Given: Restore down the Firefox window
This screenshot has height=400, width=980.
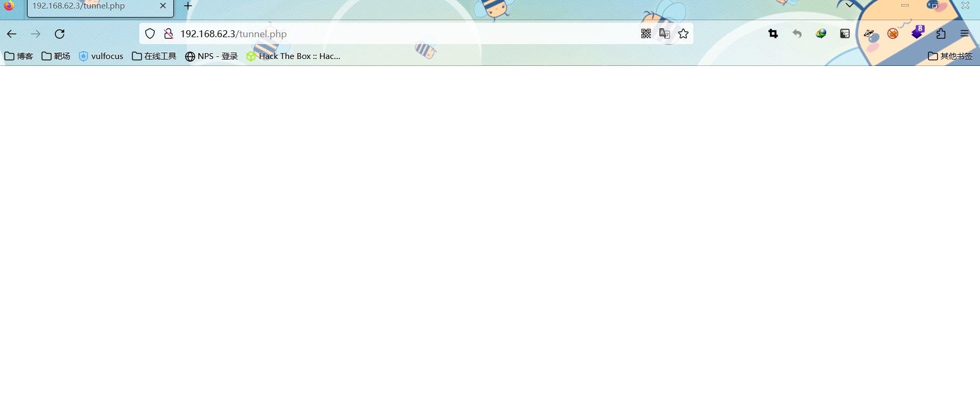Looking at the screenshot, I should [x=935, y=5].
